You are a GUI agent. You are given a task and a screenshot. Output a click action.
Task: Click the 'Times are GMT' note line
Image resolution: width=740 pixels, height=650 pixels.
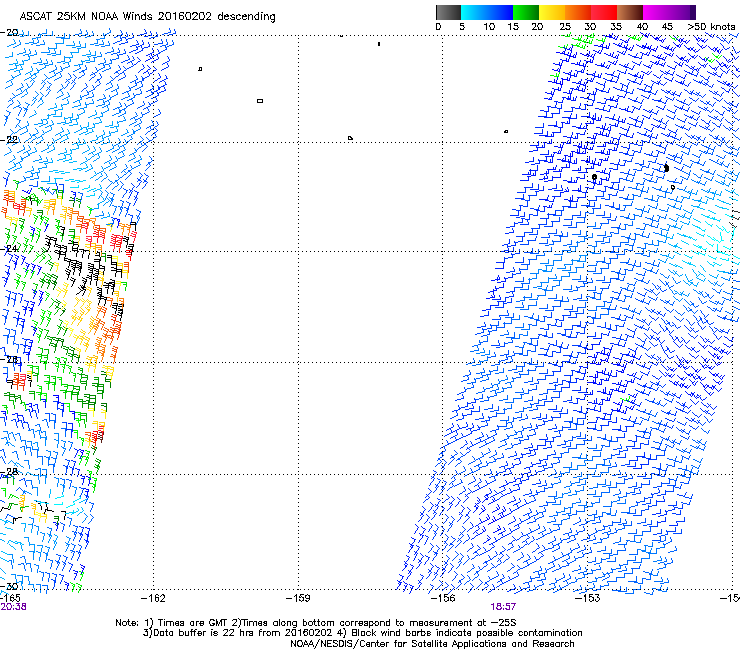(x=316, y=623)
